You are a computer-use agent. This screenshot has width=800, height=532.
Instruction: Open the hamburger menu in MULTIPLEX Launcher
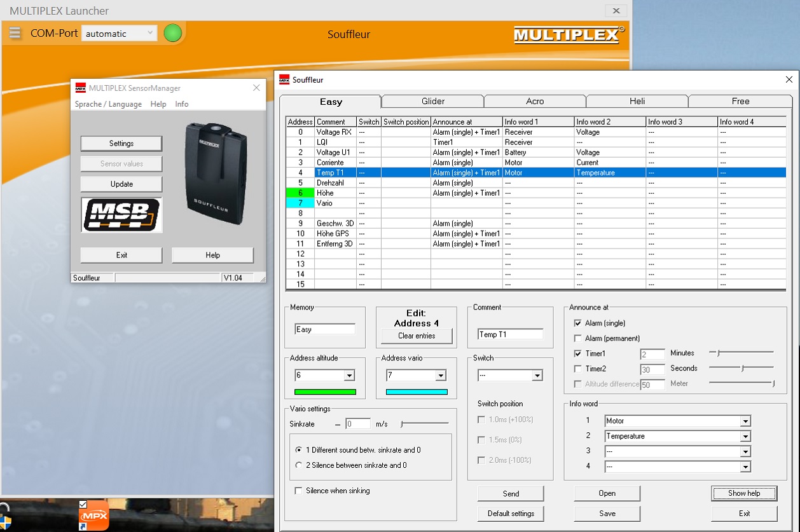click(15, 33)
